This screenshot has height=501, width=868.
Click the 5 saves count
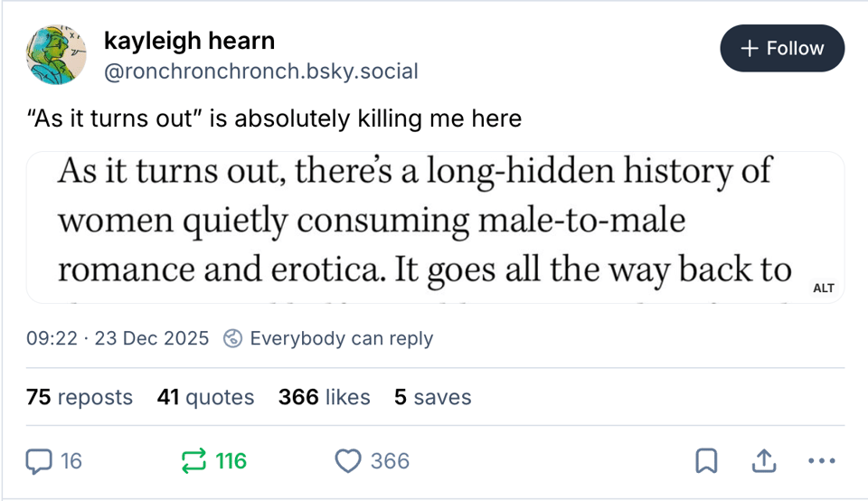point(432,397)
